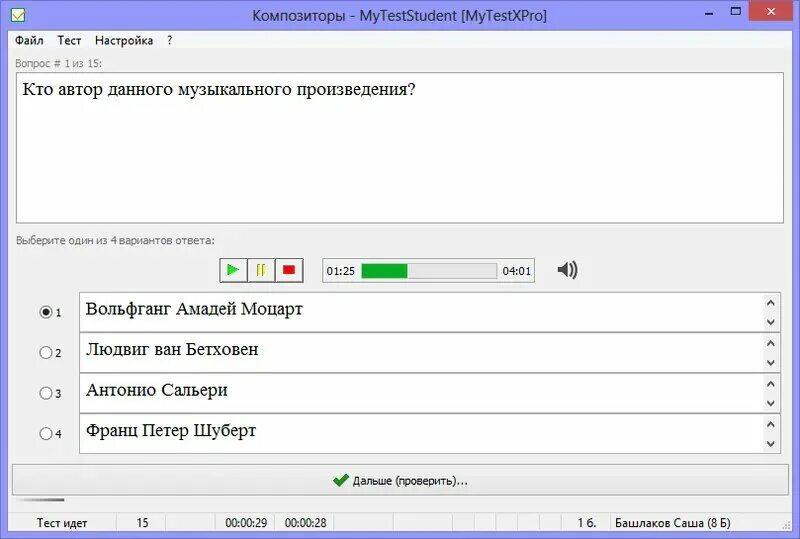Click the speaker volume icon
The height and width of the screenshot is (539, 800).
[x=567, y=270]
